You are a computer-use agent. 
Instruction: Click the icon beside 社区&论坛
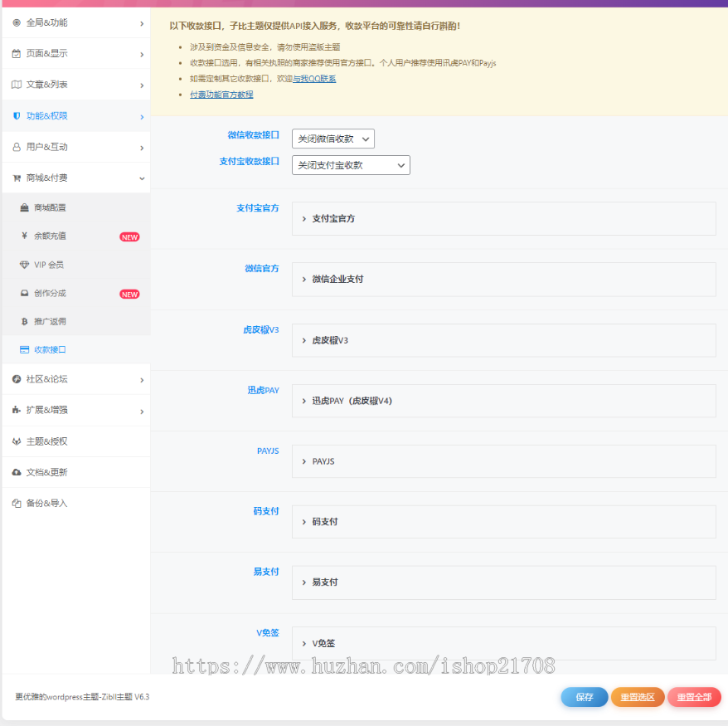click(17, 379)
